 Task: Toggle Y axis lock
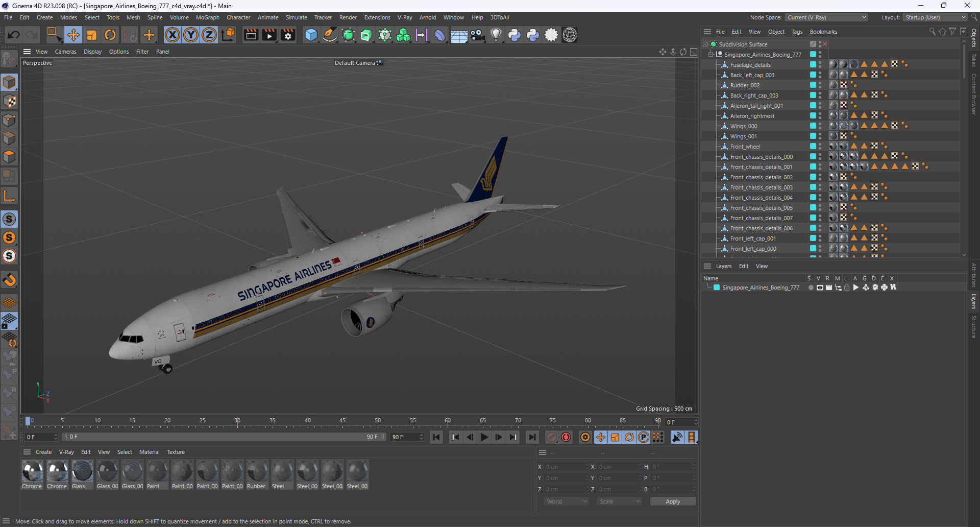coord(191,35)
